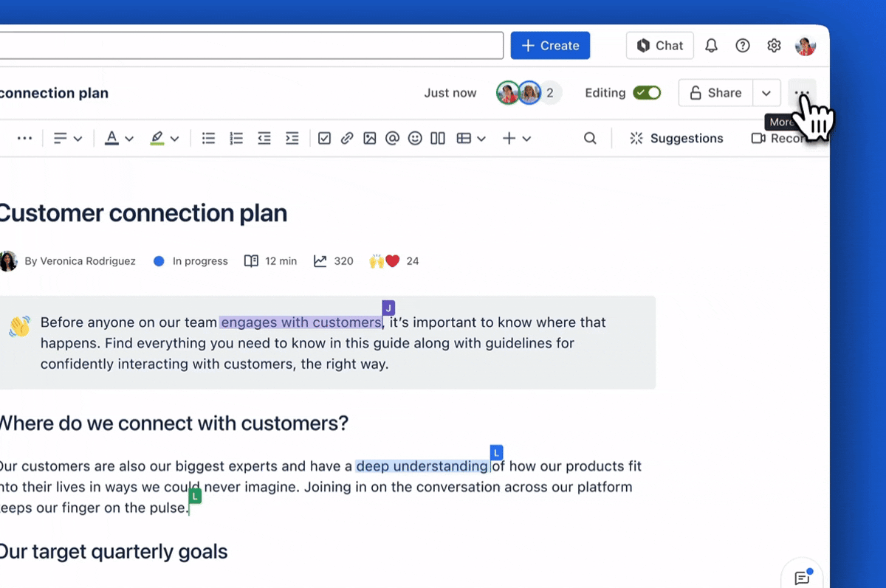Disable the Editing toggle
The image size is (886, 588).
pos(647,93)
